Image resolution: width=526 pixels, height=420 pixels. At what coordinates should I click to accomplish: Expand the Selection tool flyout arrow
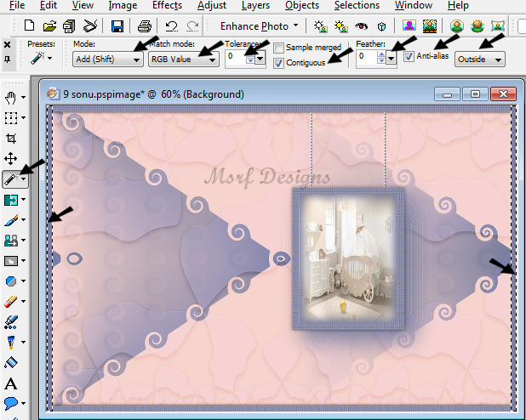pyautogui.click(x=23, y=117)
